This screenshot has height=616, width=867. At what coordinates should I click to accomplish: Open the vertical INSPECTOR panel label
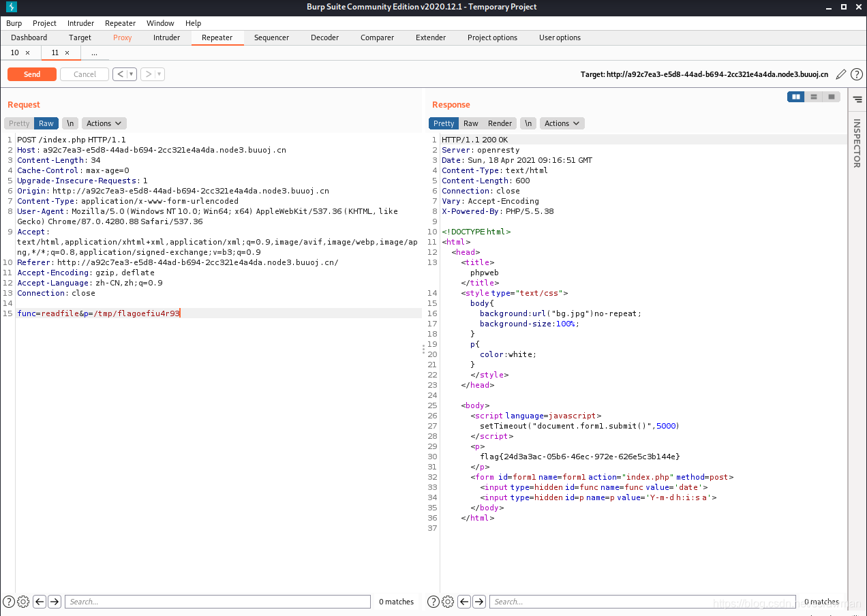pos(857,143)
